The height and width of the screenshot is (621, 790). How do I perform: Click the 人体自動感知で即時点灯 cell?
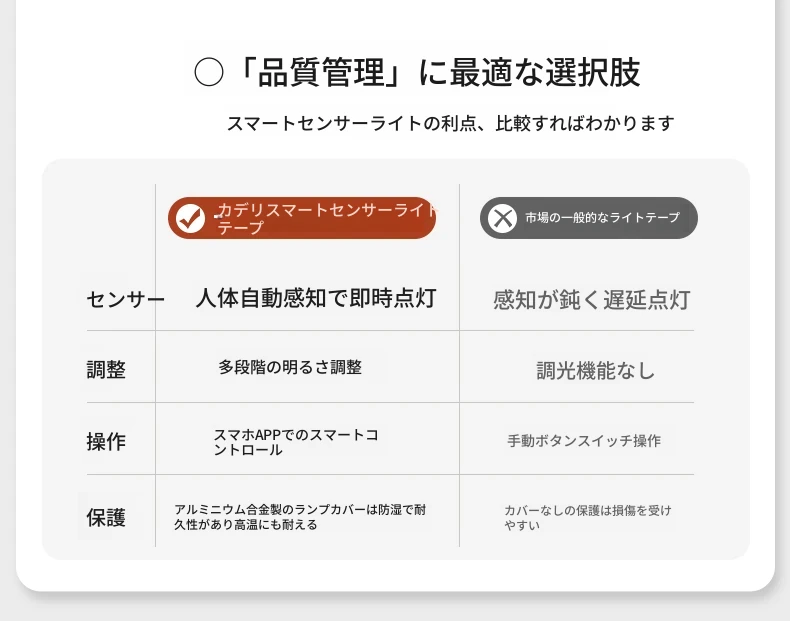tap(316, 298)
